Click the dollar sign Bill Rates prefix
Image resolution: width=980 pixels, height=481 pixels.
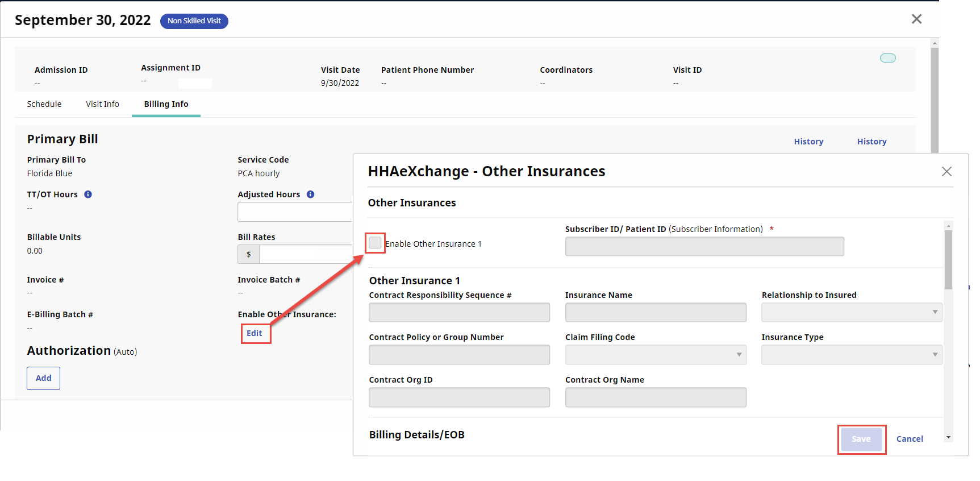tap(248, 254)
